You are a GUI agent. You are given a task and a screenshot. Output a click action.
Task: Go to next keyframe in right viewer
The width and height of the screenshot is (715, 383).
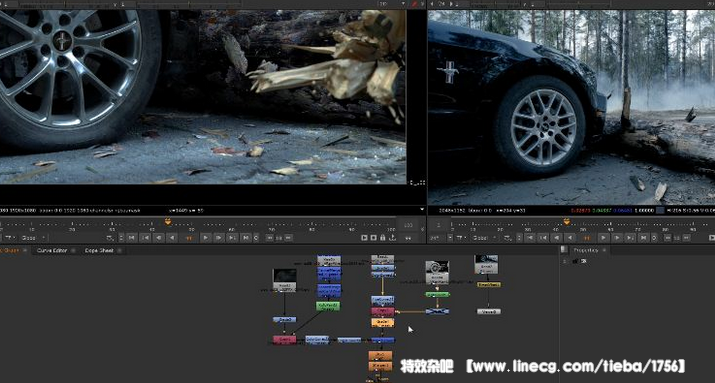tap(630, 238)
